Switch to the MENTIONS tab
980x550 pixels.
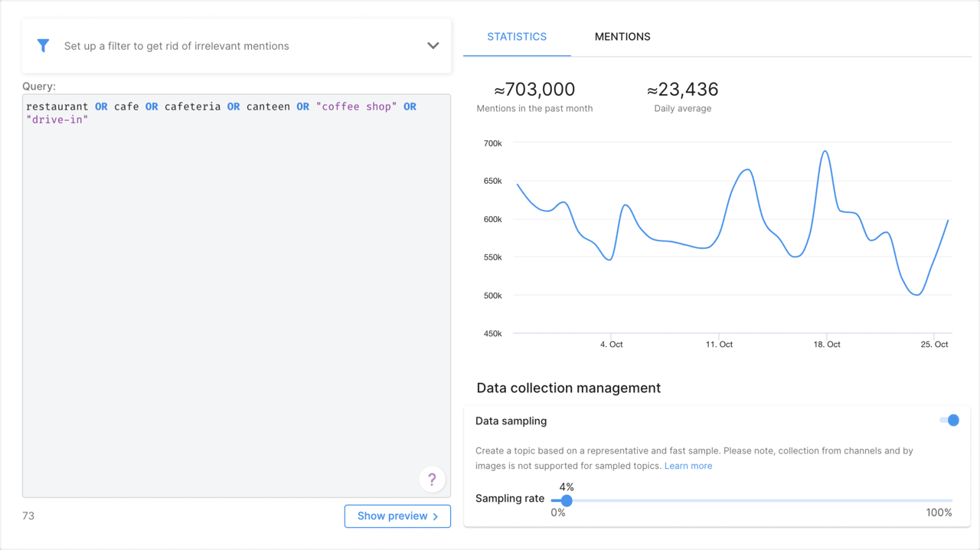(622, 36)
